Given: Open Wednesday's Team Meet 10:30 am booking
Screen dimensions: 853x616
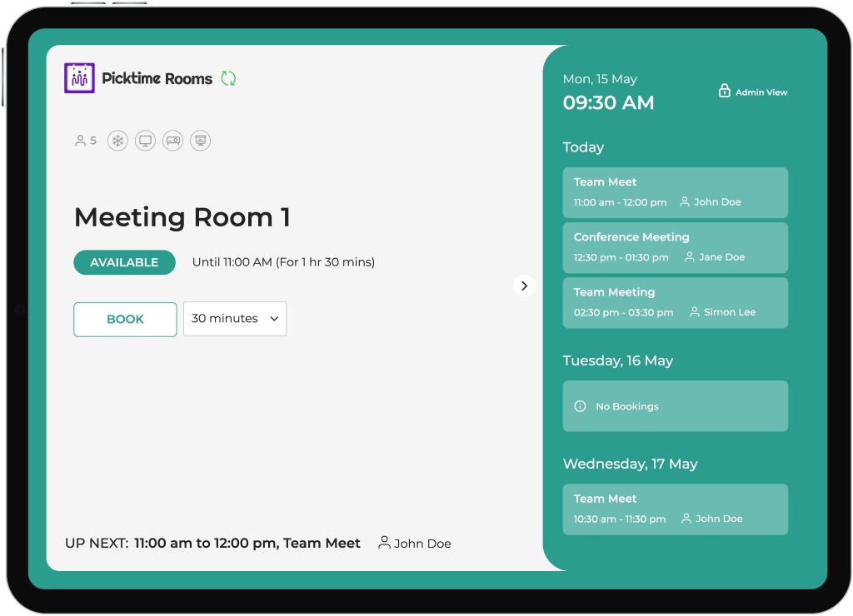Looking at the screenshot, I should (x=675, y=509).
